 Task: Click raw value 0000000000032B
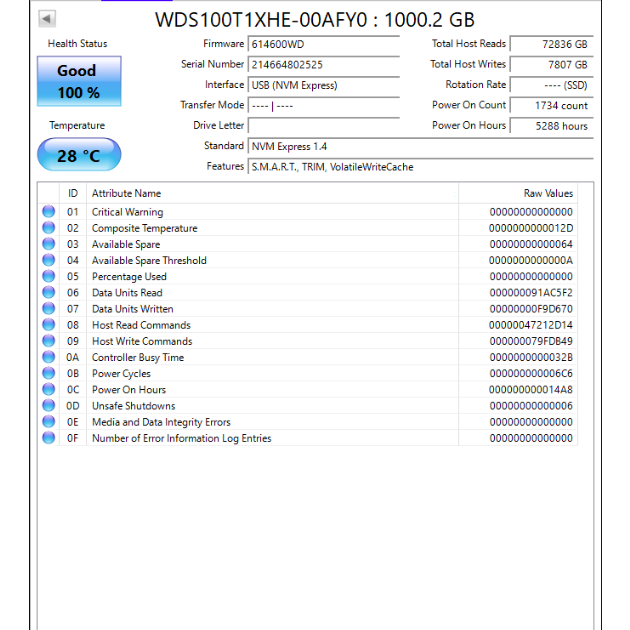coord(531,357)
